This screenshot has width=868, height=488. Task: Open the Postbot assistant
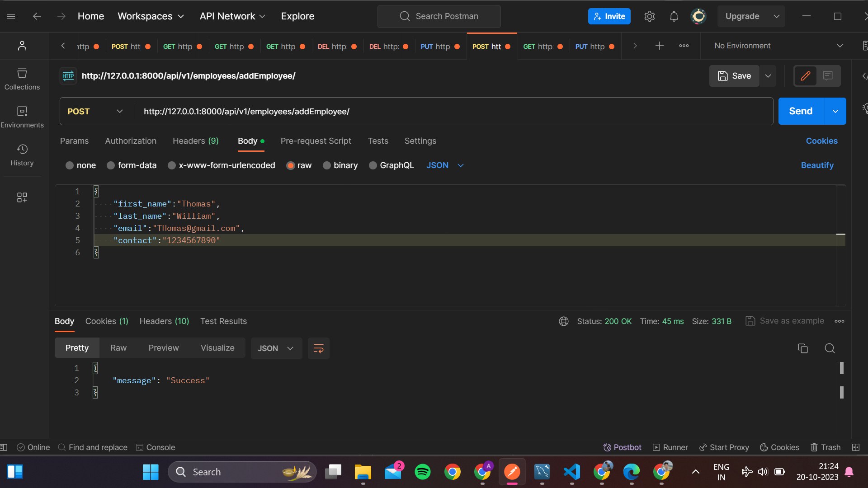pos(622,447)
